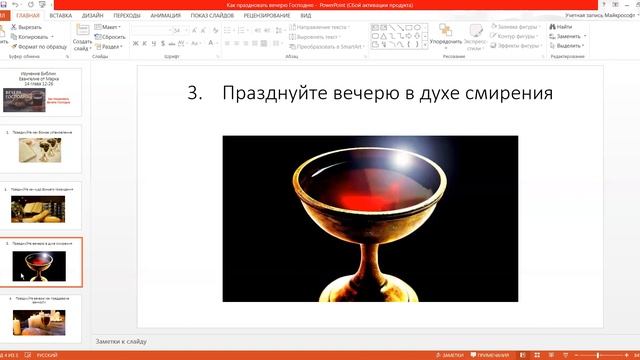
Task: Choose the text box shape in shapes gallery
Action: 375,28
